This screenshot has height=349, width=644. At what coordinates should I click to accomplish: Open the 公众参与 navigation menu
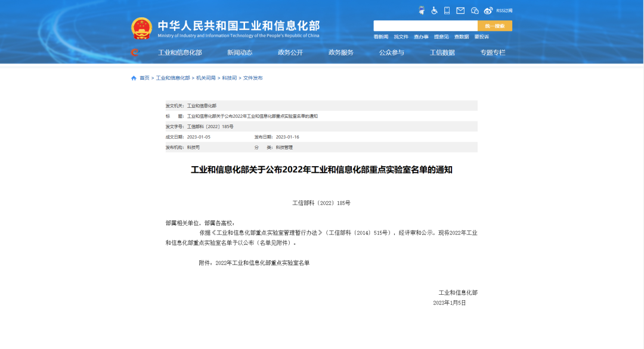[392, 52]
